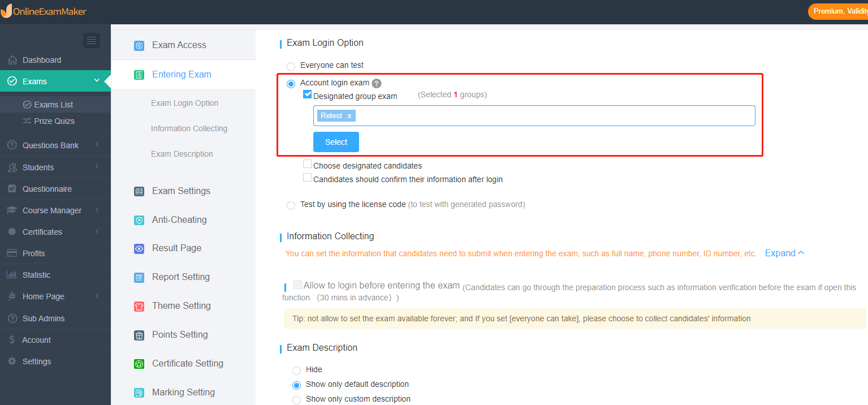Click the Certificate Setting green badge icon
This screenshot has width=868, height=405.
[x=139, y=364]
